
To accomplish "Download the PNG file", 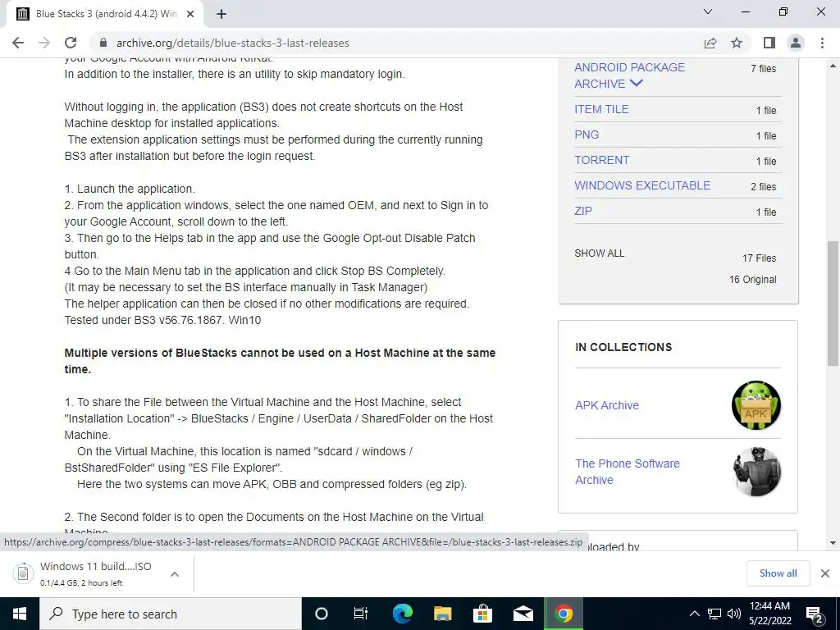I will [x=587, y=135].
